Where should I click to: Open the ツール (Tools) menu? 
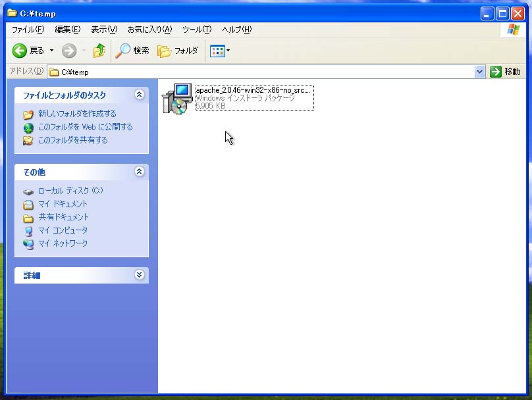pyautogui.click(x=196, y=30)
